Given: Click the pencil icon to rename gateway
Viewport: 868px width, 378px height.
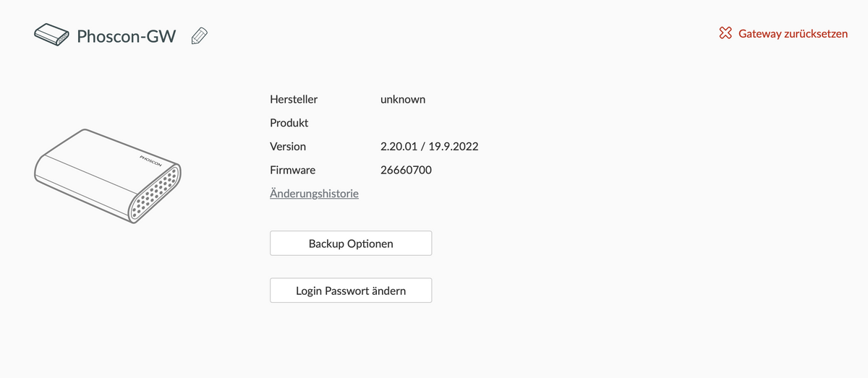Looking at the screenshot, I should 199,36.
